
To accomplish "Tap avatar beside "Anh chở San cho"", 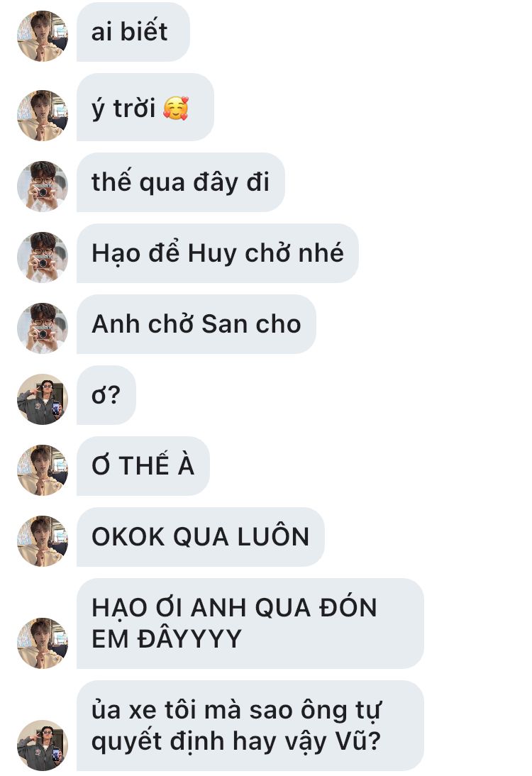I will tap(43, 328).
